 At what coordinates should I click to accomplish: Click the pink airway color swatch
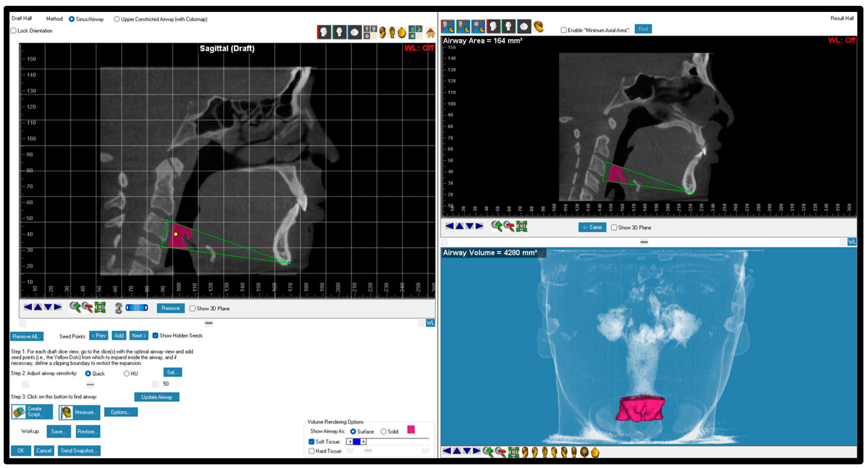point(411,429)
